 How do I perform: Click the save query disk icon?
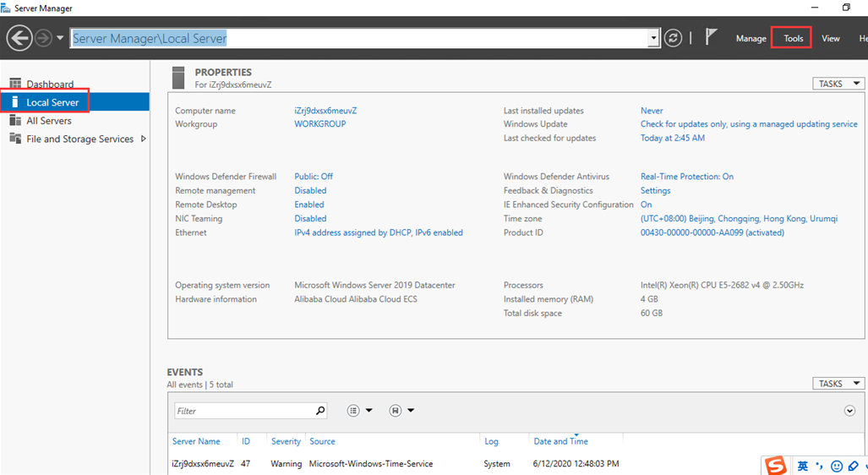click(395, 410)
